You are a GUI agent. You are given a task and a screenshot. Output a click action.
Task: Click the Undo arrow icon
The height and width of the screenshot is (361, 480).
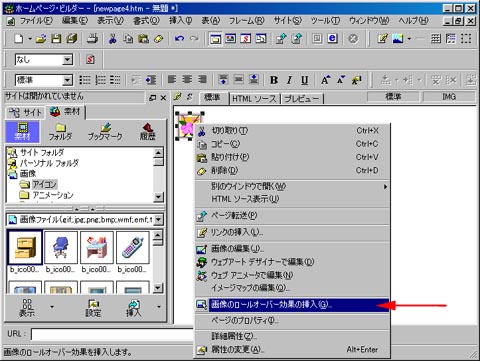pyautogui.click(x=179, y=39)
